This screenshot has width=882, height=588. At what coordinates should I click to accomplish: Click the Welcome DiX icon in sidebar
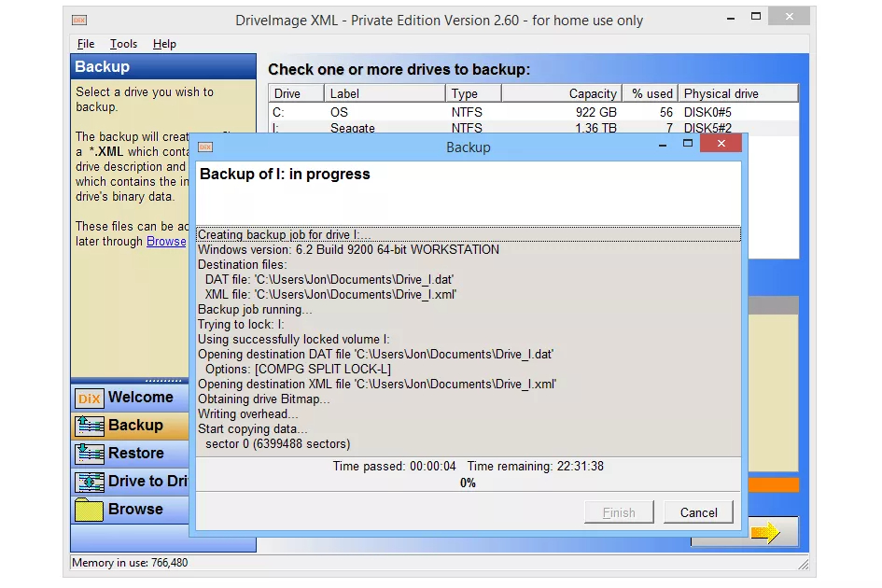pyautogui.click(x=90, y=398)
